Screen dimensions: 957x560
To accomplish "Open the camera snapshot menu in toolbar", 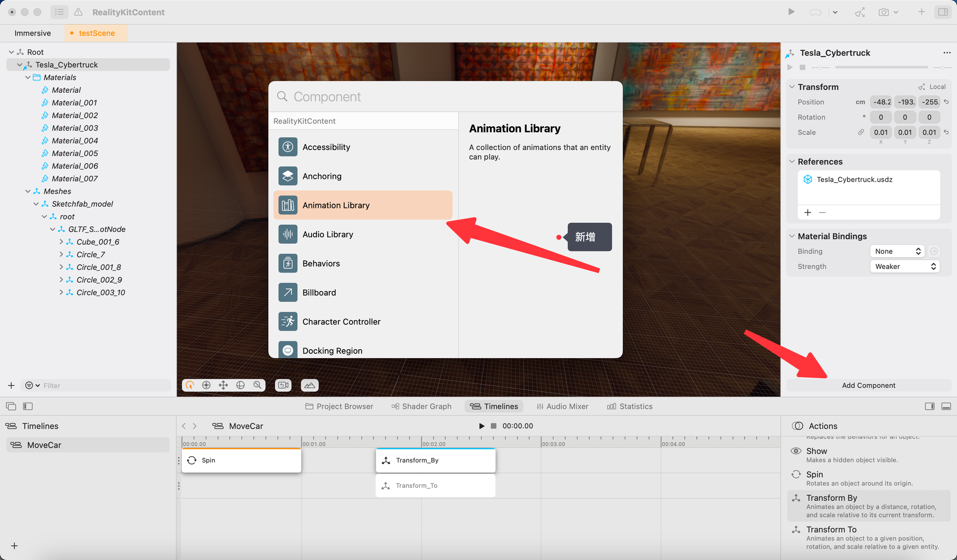I will click(888, 12).
